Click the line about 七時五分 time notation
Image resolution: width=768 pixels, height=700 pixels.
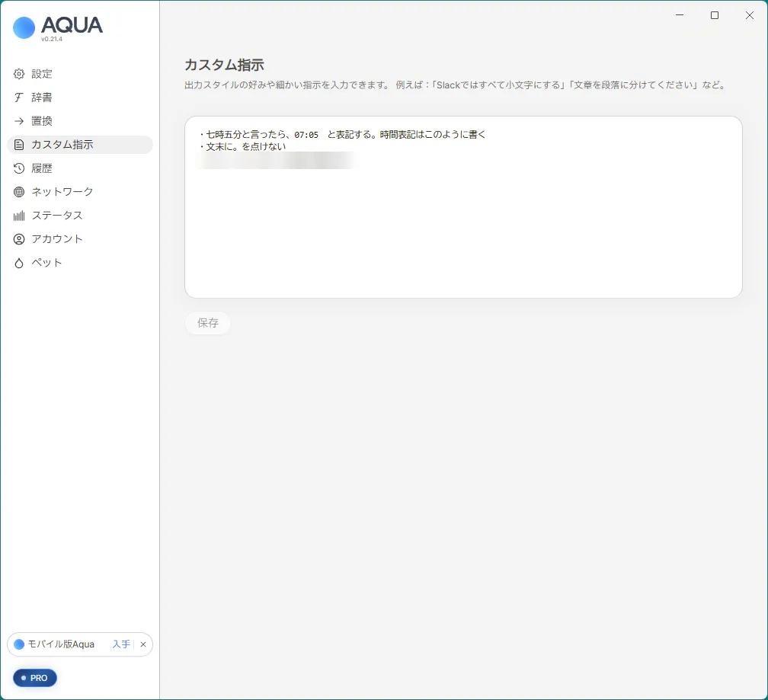coord(342,135)
